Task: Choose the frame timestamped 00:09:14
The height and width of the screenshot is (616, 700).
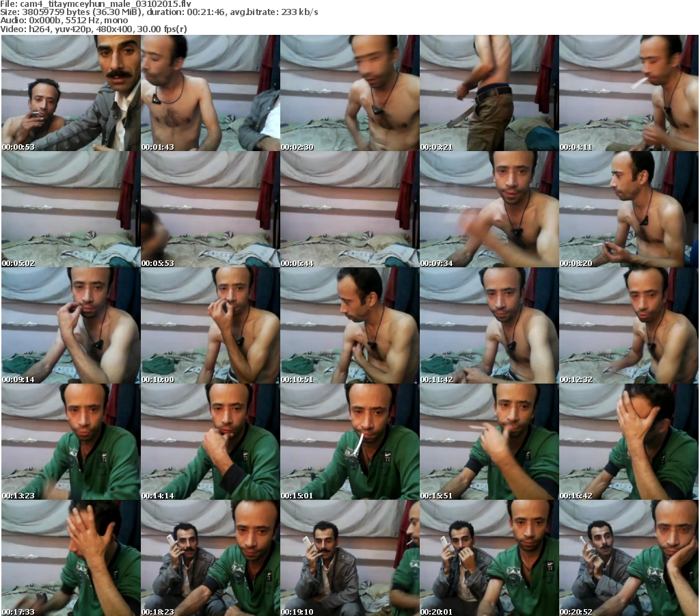Action: pos(71,325)
